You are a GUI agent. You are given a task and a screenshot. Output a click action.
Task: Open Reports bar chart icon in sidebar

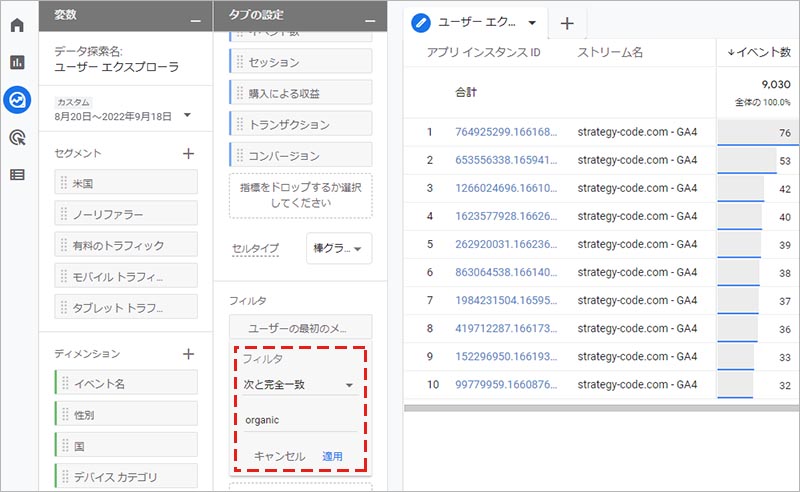tap(17, 62)
